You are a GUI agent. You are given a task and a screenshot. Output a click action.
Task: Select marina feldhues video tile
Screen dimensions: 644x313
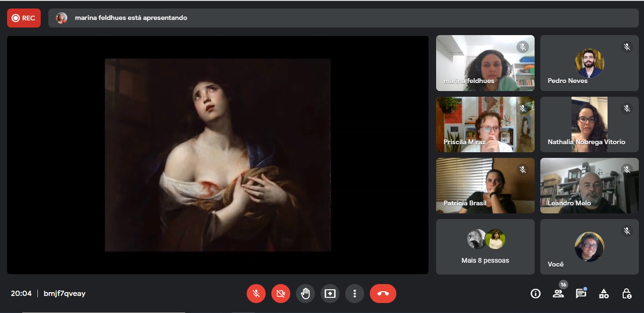(x=485, y=63)
